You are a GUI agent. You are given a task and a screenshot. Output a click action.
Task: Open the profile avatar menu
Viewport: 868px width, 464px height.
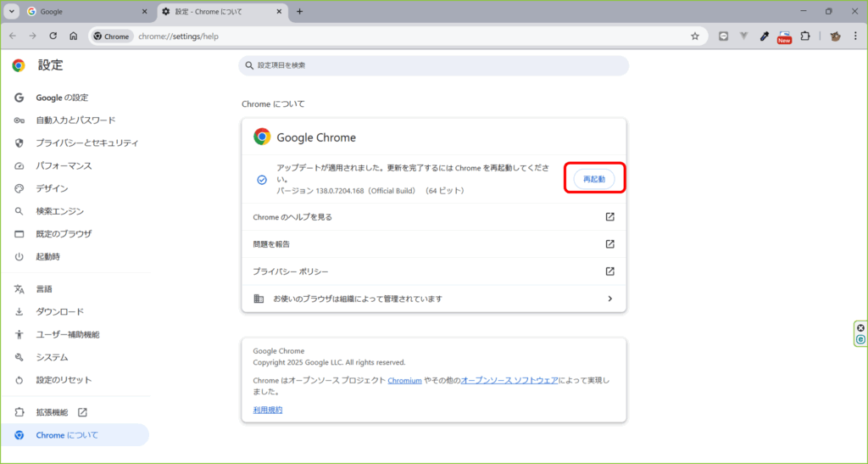pos(835,36)
